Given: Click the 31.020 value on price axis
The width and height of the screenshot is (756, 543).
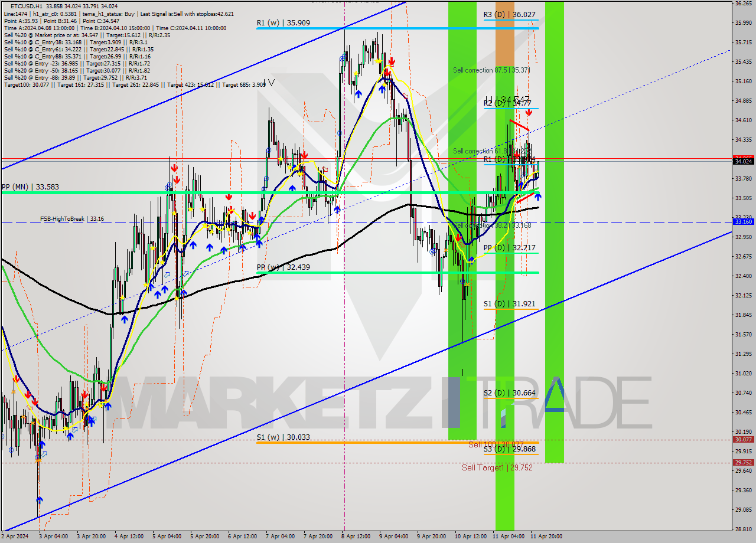Looking at the screenshot, I should coord(743,373).
